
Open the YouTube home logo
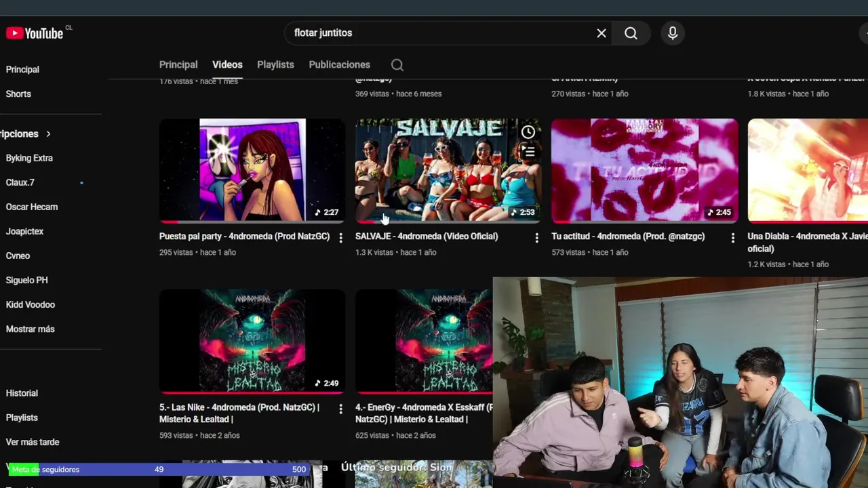point(35,33)
